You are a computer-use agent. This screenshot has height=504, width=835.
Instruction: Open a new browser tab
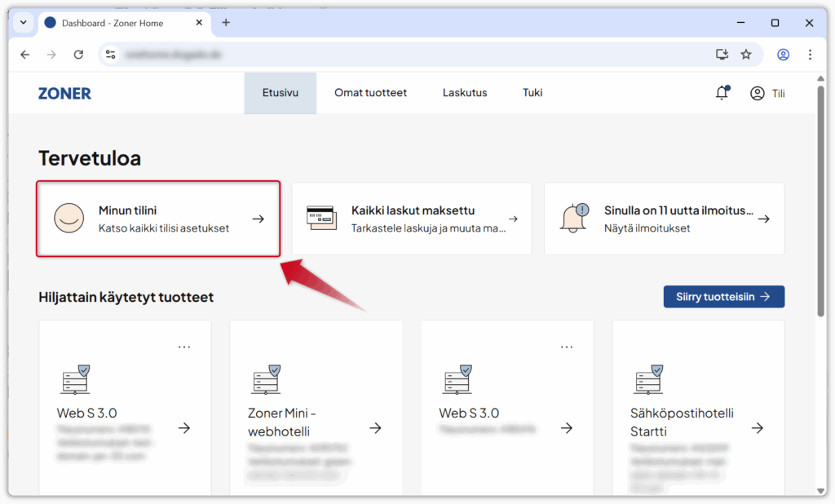point(226,23)
